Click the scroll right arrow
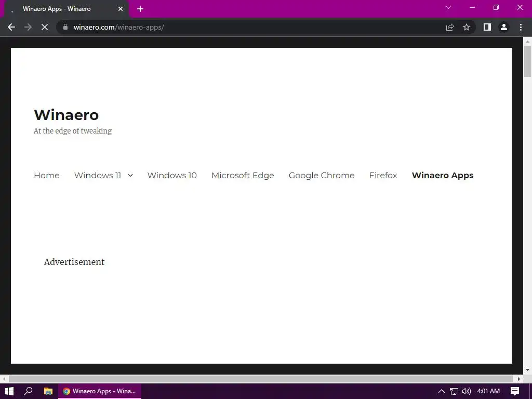 pos(519,379)
